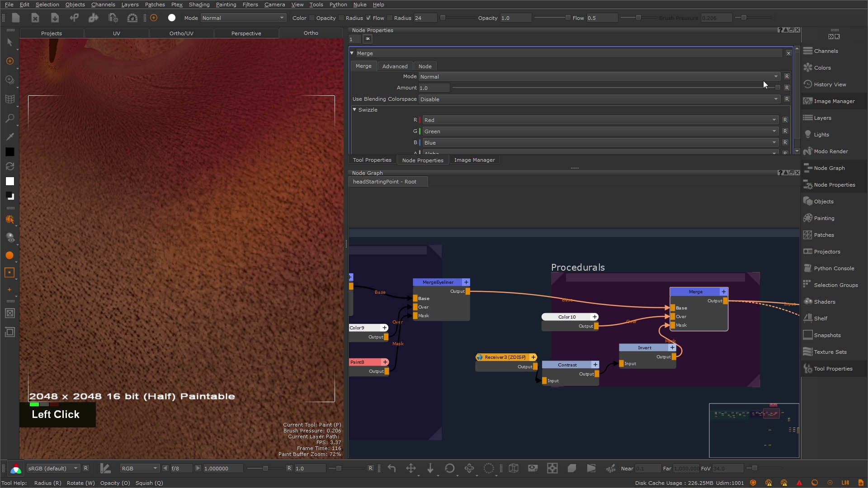This screenshot has height=488, width=868.
Task: Open the Swizzle B channel Blue dropdown
Action: click(x=600, y=142)
